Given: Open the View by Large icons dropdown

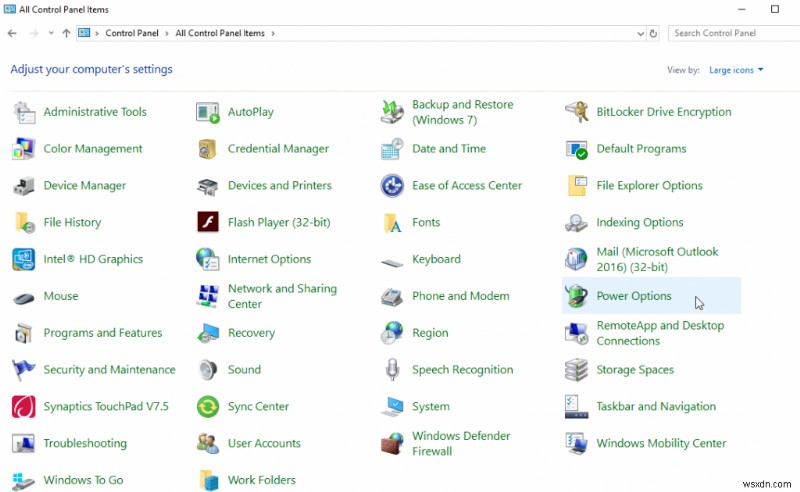Looking at the screenshot, I should (x=736, y=70).
